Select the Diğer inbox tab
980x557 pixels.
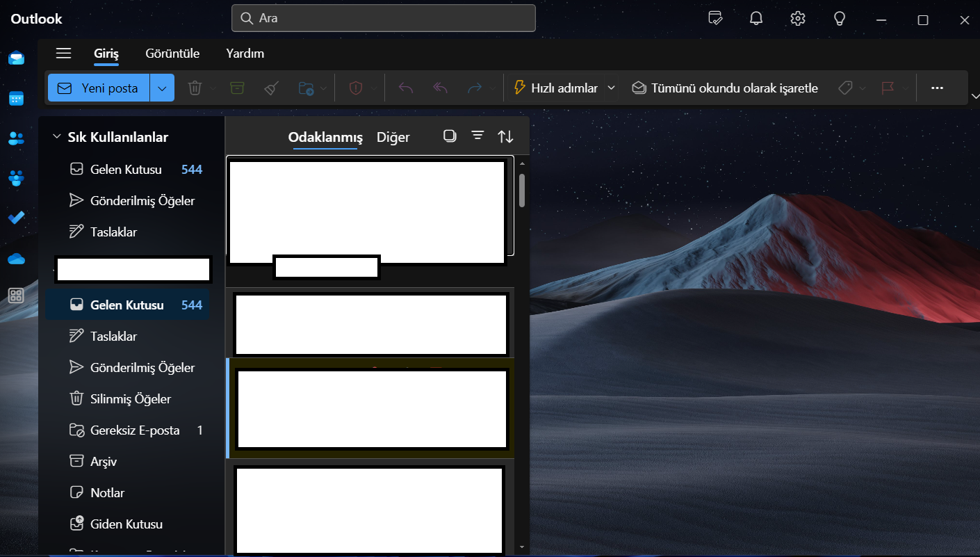pyautogui.click(x=393, y=137)
